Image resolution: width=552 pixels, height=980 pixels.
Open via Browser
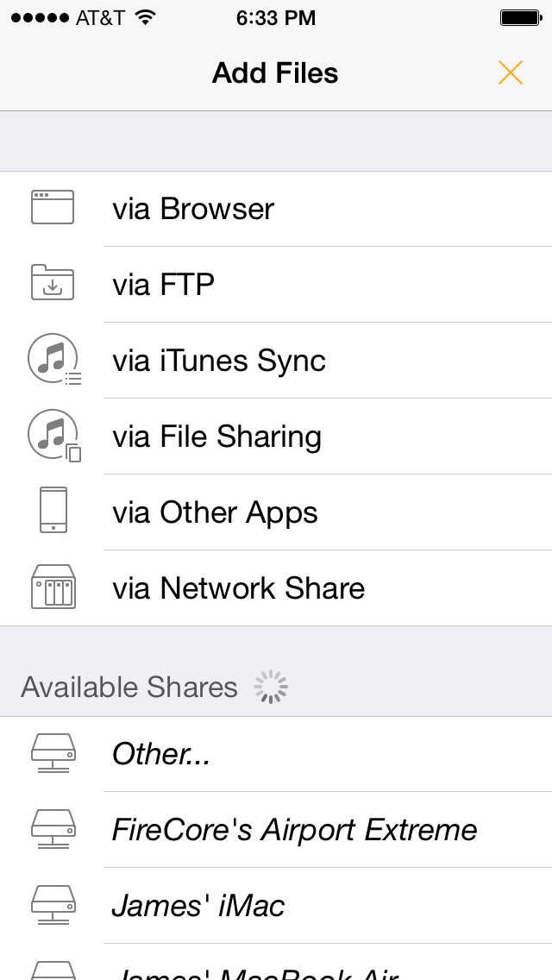(x=276, y=207)
